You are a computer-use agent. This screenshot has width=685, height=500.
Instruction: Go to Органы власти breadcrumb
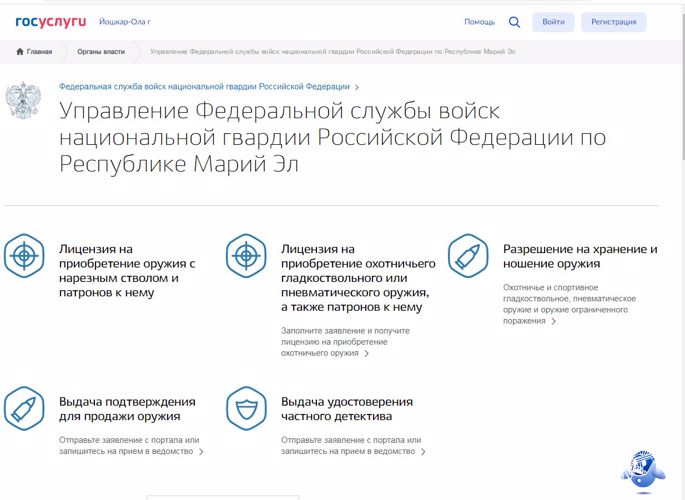click(101, 52)
